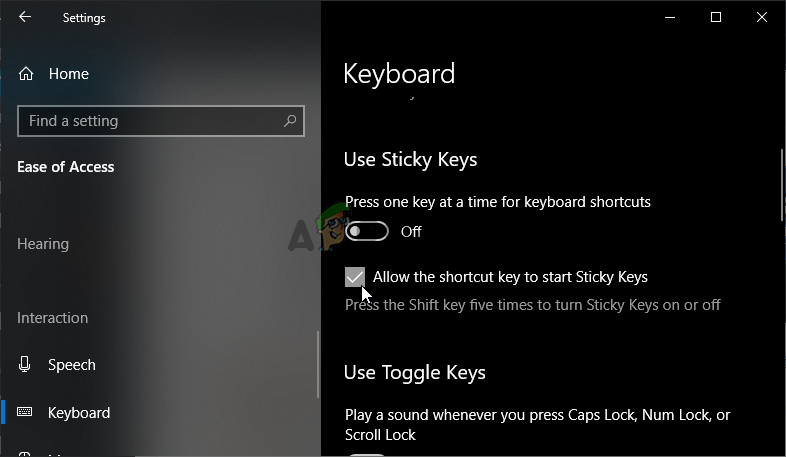Click the search magnifier icon

click(x=290, y=121)
